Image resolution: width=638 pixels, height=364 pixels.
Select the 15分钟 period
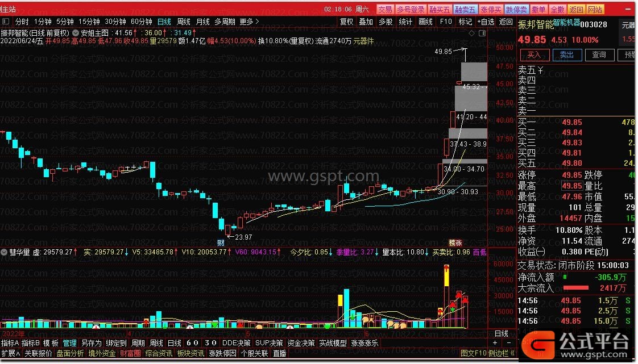click(89, 22)
